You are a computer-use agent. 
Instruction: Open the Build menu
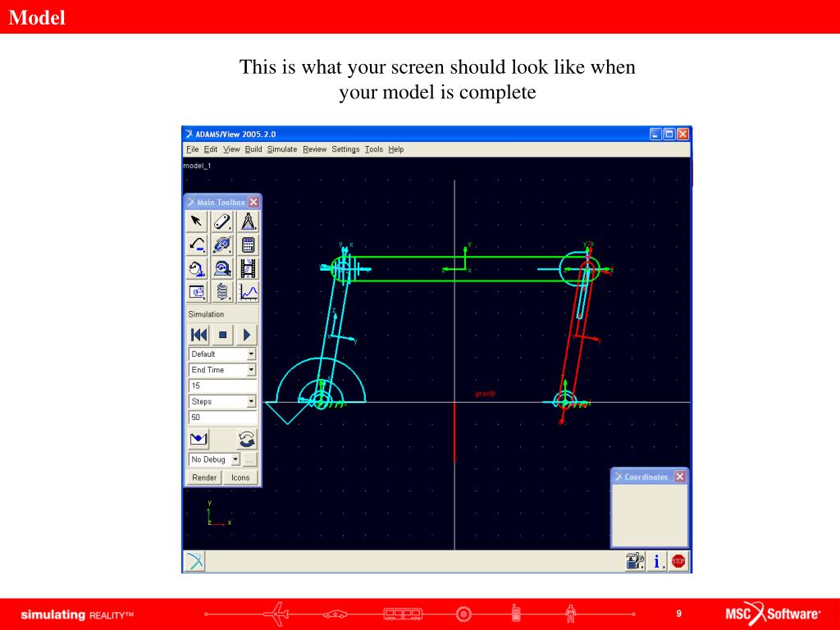pyautogui.click(x=253, y=149)
